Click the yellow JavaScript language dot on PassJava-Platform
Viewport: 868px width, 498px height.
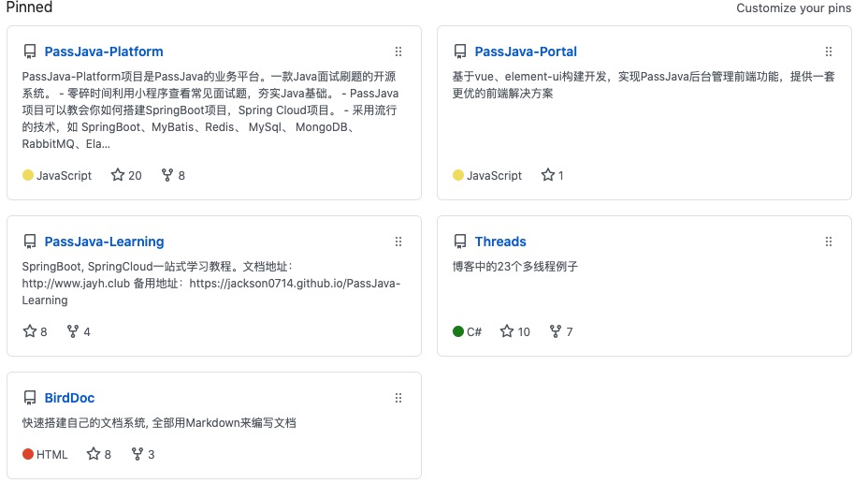point(28,175)
